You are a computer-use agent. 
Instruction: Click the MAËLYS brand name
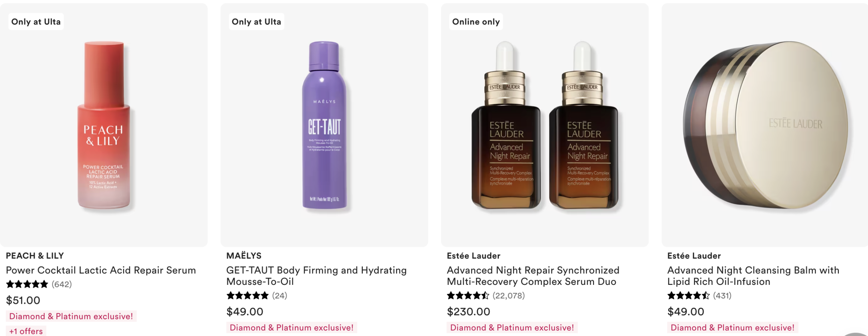tap(244, 256)
